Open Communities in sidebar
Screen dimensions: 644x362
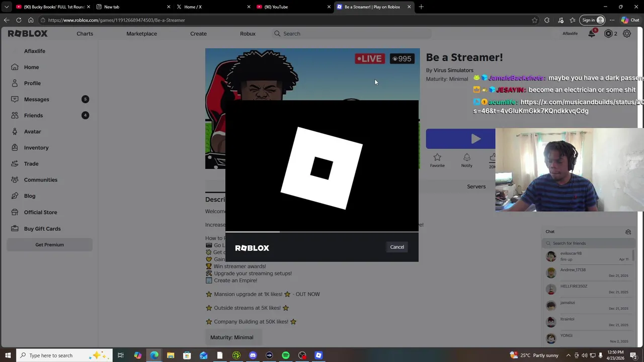[40, 179]
